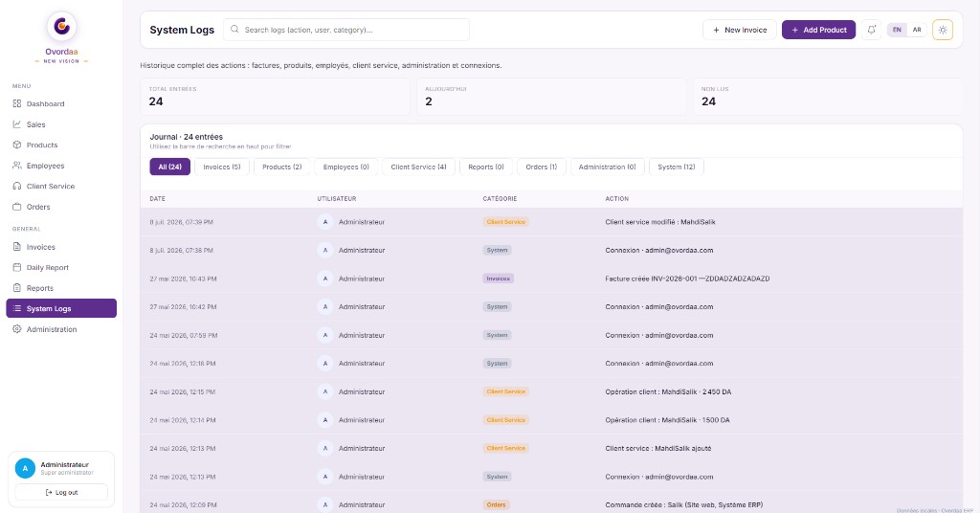Open the Administration page

pyautogui.click(x=61, y=329)
